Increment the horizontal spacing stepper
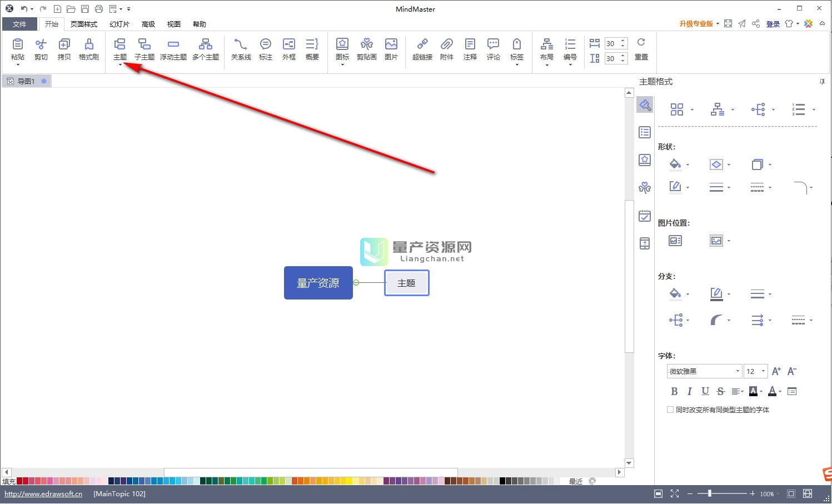The image size is (832, 504). [x=624, y=41]
